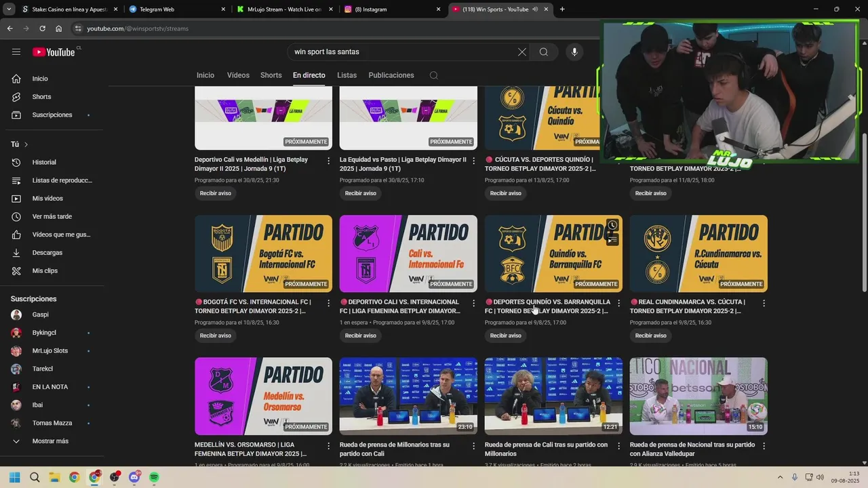Click Recibir aviso for Real Cundinamarca vs. Cúcuta
The height and width of the screenshot is (488, 868).
point(651,335)
